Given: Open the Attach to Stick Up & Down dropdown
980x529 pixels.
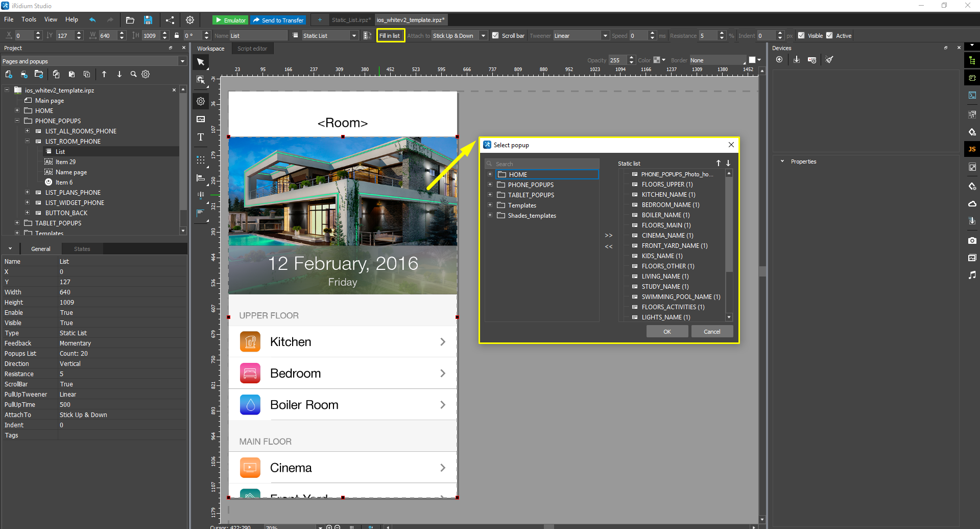Looking at the screenshot, I should pyautogui.click(x=483, y=36).
